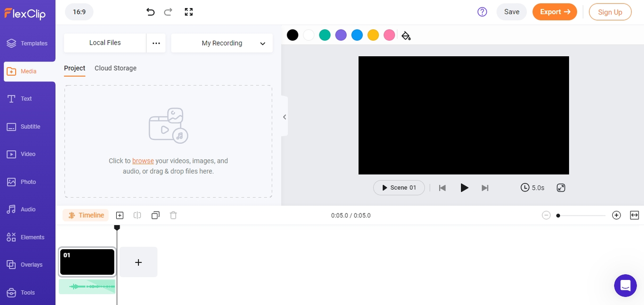
Task: Click the browse link to upload files
Action: 143,161
